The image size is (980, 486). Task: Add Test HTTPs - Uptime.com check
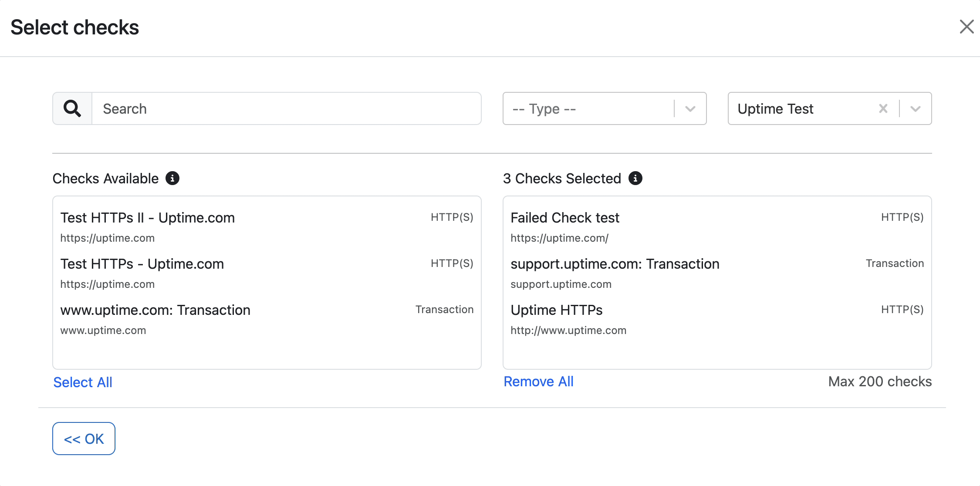click(267, 273)
